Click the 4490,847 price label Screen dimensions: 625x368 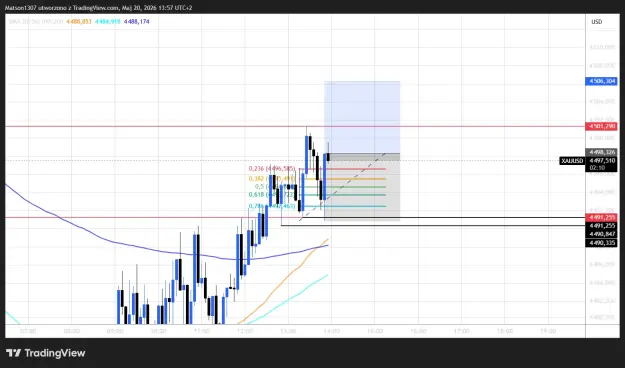pyautogui.click(x=601, y=234)
